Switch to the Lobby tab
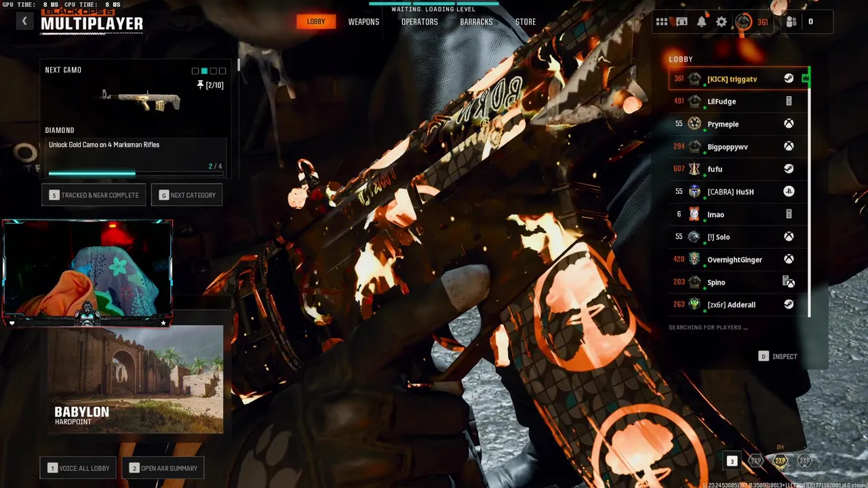This screenshot has height=488, width=868. tap(316, 22)
